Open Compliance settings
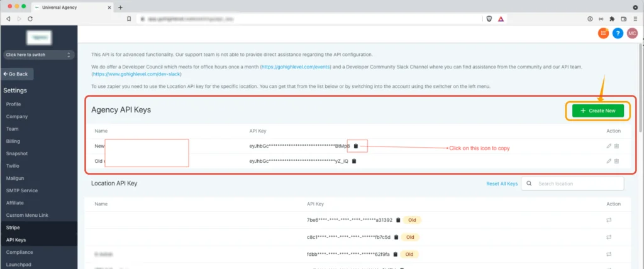This screenshot has height=269, width=644. click(x=19, y=252)
